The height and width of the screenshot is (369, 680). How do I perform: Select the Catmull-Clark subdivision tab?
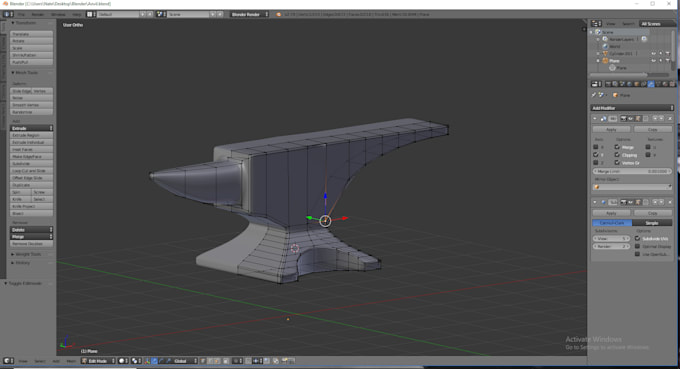(x=612, y=223)
